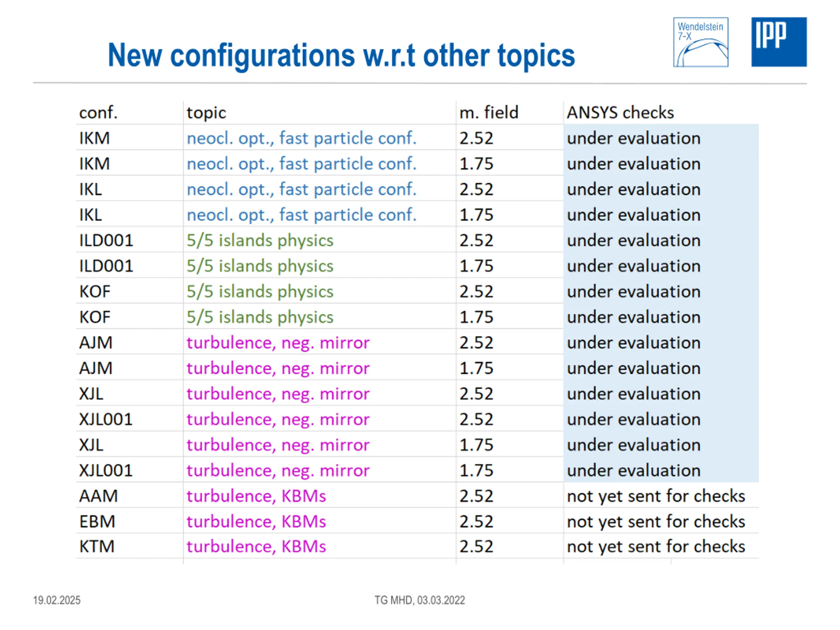Image resolution: width=840 pixels, height=630 pixels.
Task: Click the first ILD001 row's '5/5 islands physics' cell
Action: [x=260, y=241]
